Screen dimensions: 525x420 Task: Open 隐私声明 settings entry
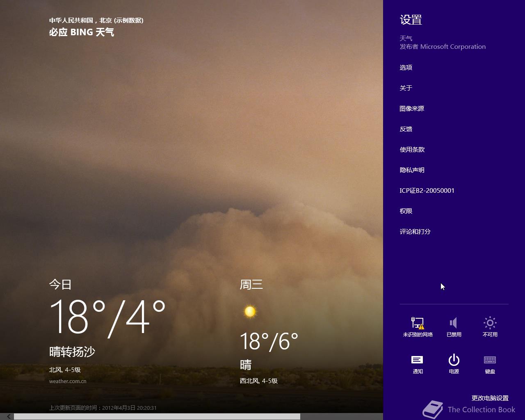412,170
